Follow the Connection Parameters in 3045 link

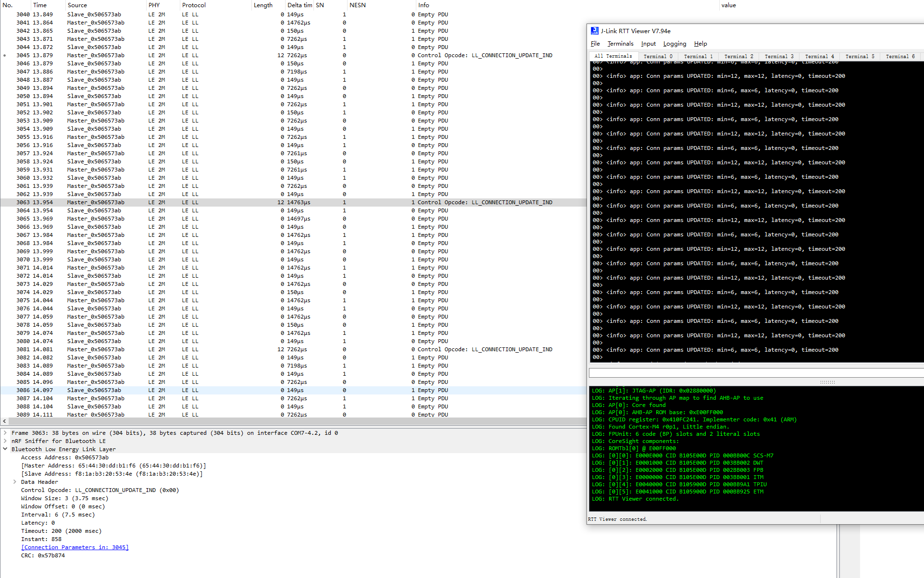(x=75, y=547)
